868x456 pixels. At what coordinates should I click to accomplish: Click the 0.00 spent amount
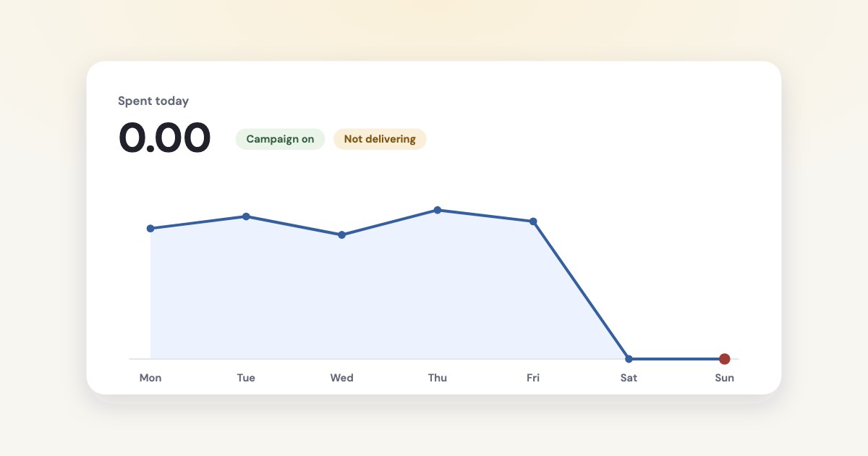(x=165, y=138)
